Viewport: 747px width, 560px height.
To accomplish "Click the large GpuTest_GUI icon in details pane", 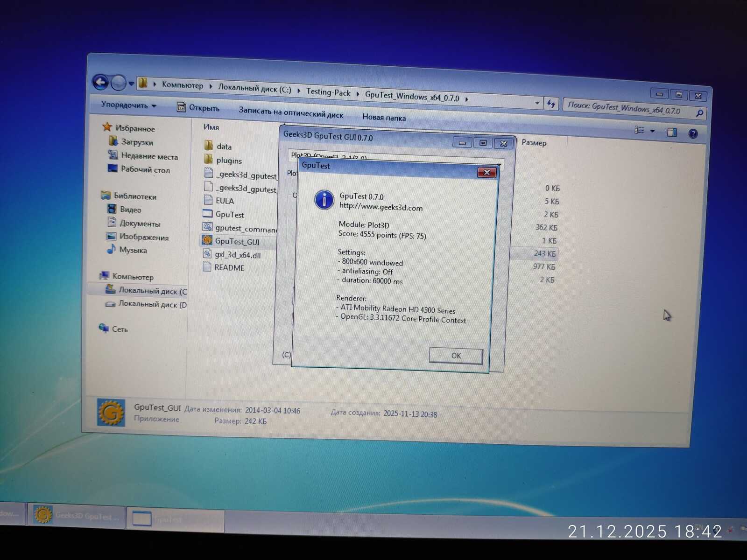I will click(111, 413).
